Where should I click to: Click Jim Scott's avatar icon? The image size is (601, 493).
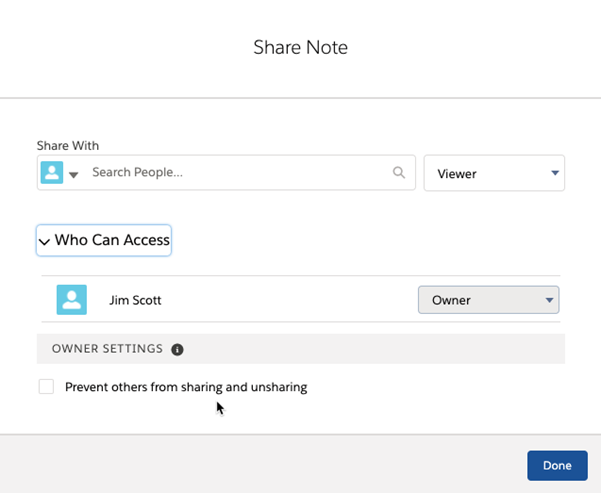pyautogui.click(x=71, y=300)
